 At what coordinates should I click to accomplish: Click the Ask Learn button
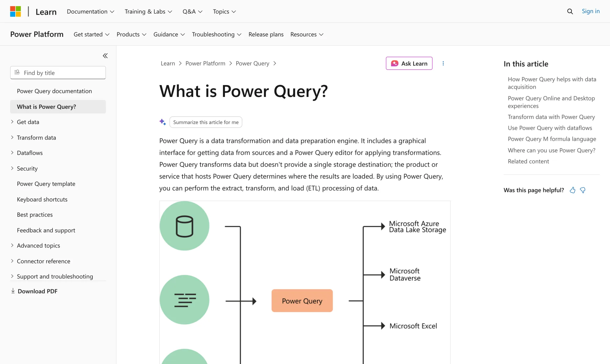point(409,63)
